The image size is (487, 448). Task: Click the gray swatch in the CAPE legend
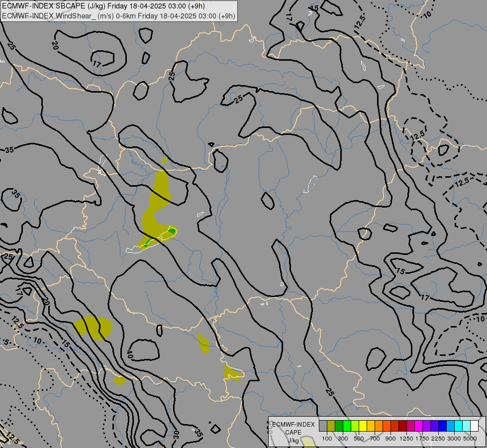click(323, 426)
